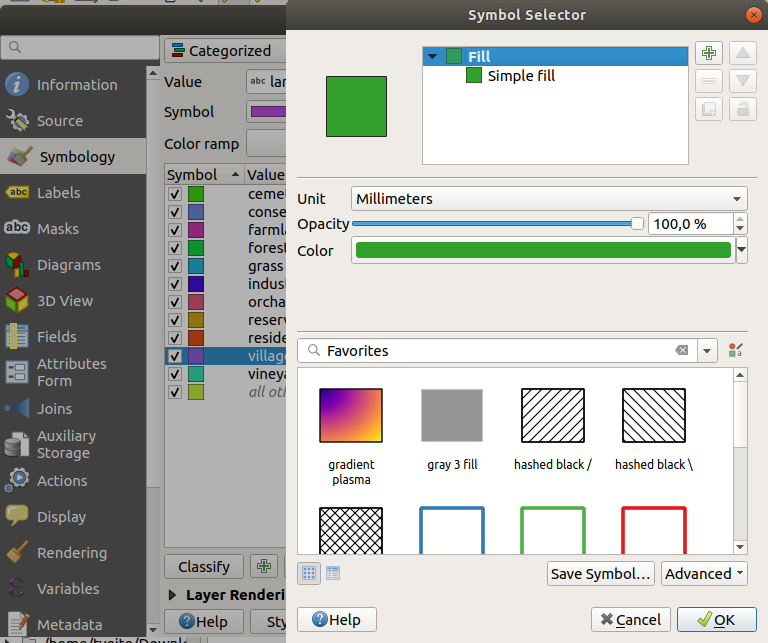Collapse the Fill tree item arrow
This screenshot has width=768, height=643.
click(433, 57)
